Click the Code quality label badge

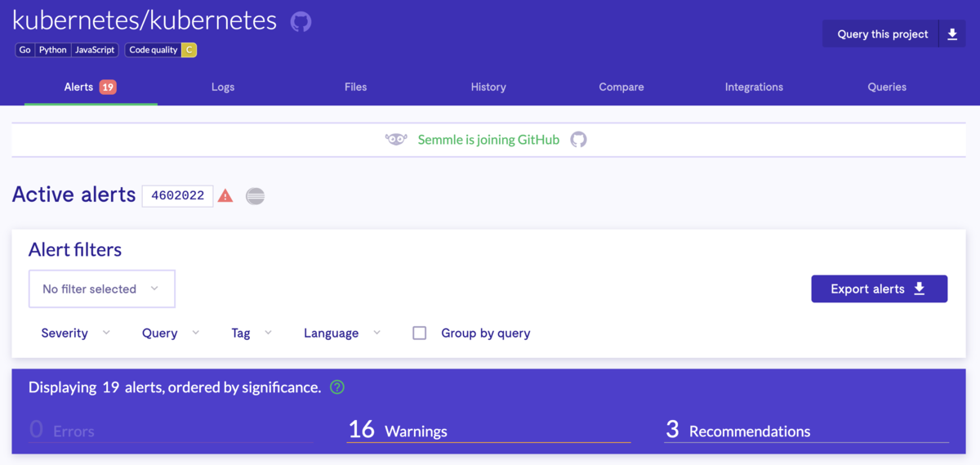click(x=154, y=50)
